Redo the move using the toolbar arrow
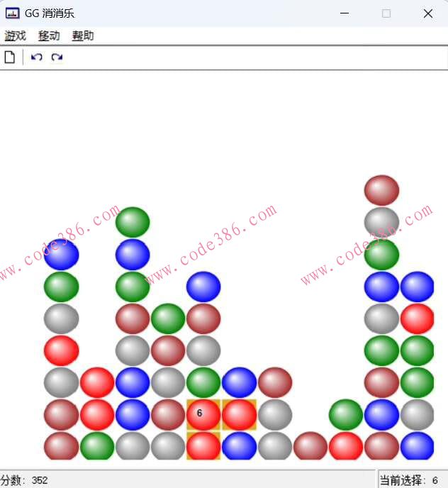 click(57, 57)
